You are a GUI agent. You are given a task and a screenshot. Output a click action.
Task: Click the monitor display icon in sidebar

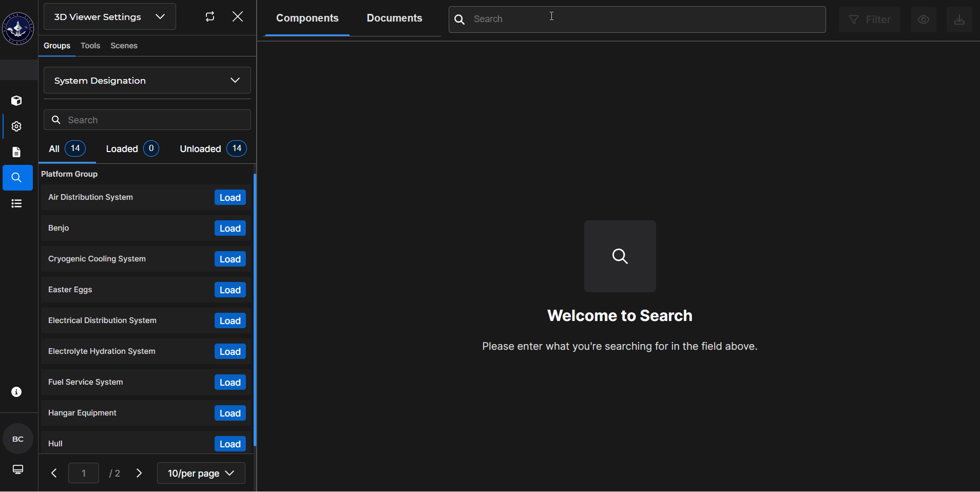[18, 469]
